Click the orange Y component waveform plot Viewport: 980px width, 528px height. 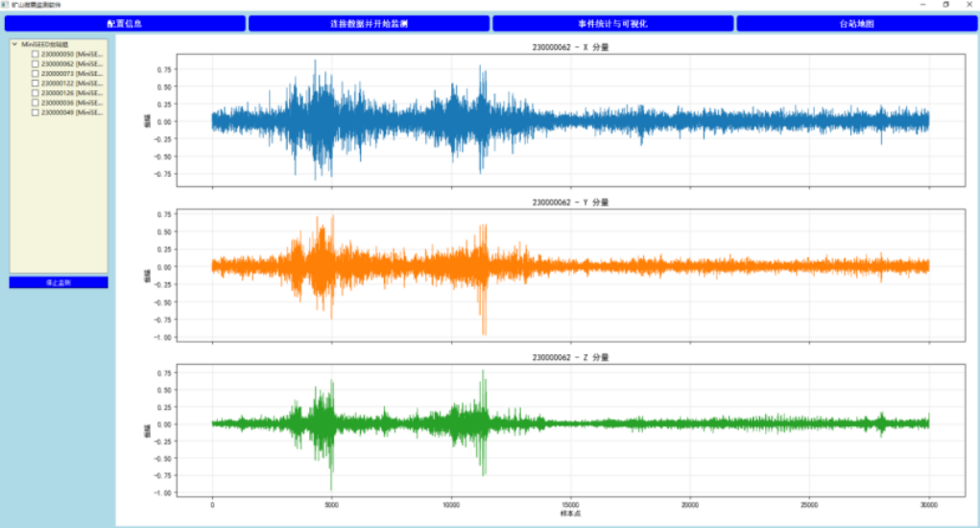pyautogui.click(x=570, y=275)
